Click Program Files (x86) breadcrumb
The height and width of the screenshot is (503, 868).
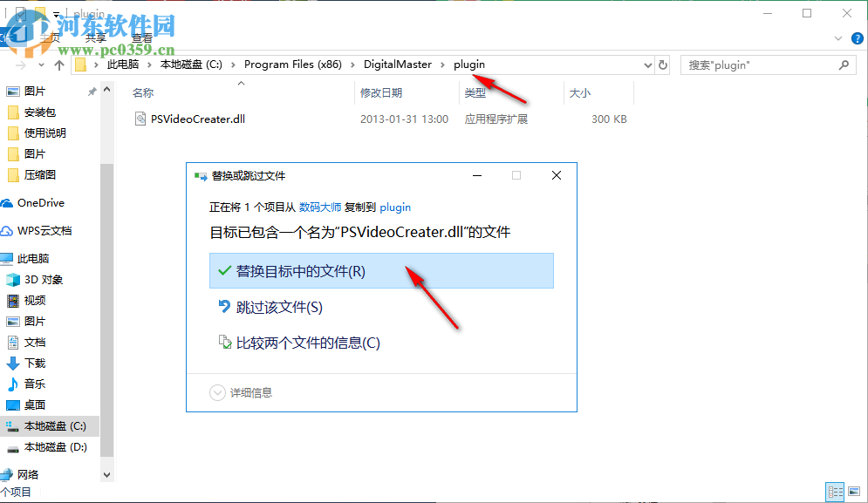coord(293,65)
